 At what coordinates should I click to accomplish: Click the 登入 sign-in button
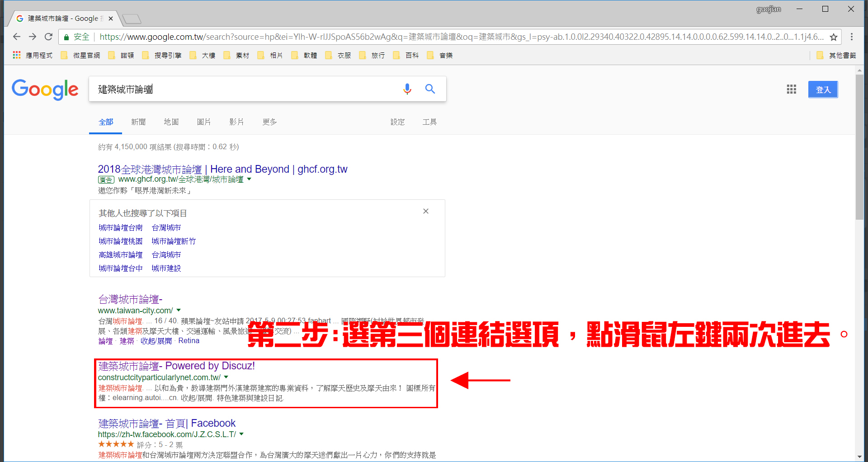(823, 90)
